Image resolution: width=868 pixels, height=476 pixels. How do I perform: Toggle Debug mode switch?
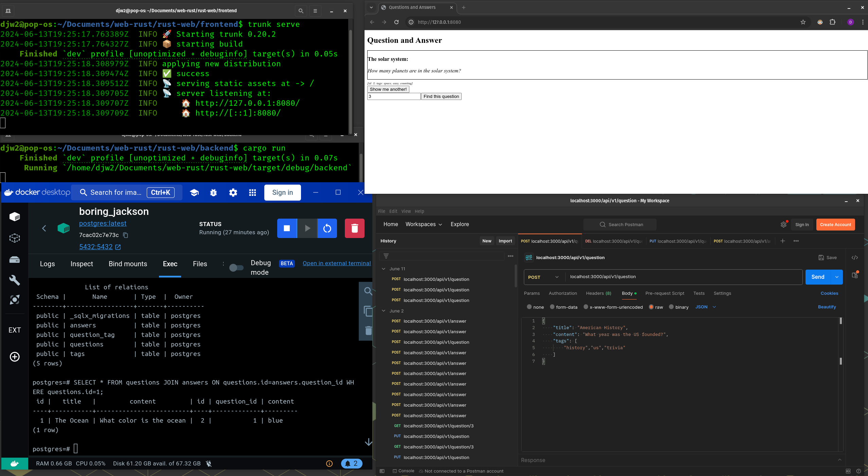(236, 268)
